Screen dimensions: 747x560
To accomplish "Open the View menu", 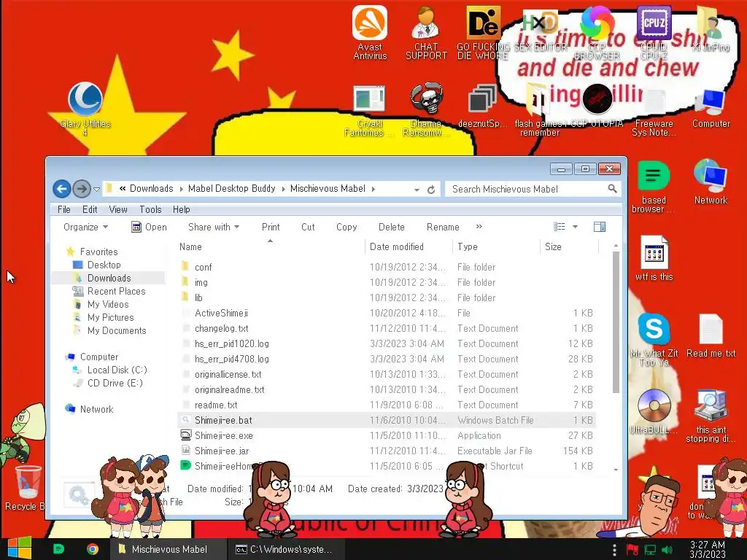I will tap(117, 209).
